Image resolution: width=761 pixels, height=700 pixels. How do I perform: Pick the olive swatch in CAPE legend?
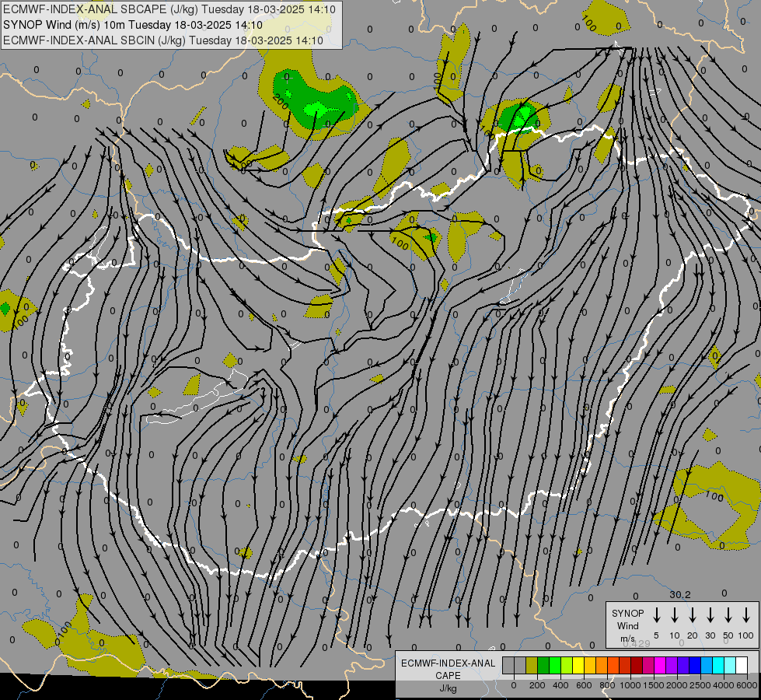[x=532, y=665]
